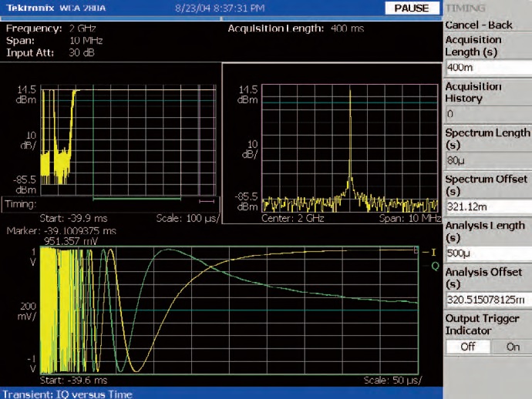Select the Acquisition Length value field
The width and height of the screenshot is (532, 399).
tap(487, 67)
